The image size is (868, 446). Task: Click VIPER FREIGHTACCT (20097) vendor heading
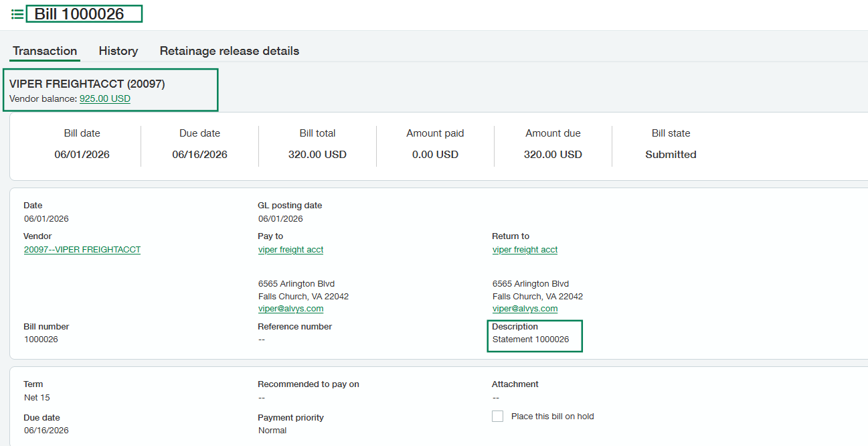pyautogui.click(x=87, y=84)
